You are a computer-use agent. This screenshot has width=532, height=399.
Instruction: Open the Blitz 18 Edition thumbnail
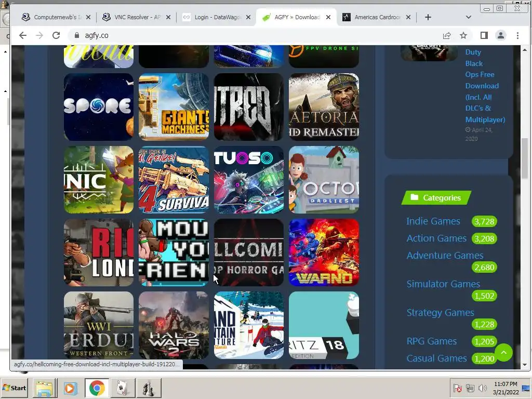click(x=324, y=325)
